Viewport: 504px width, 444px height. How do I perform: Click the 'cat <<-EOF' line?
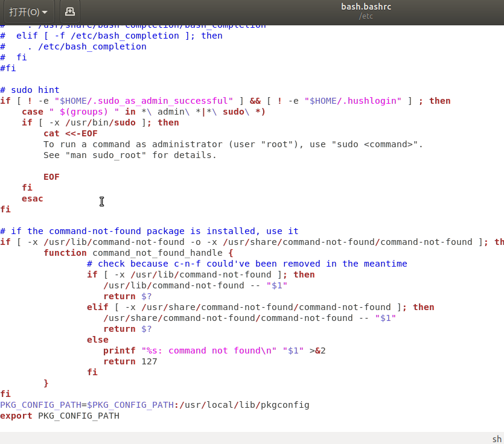71,133
